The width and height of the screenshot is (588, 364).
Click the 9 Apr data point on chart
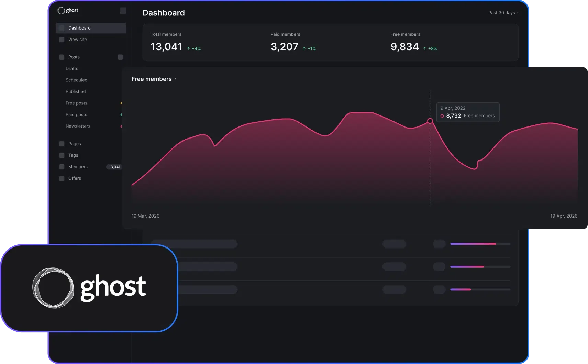430,121
